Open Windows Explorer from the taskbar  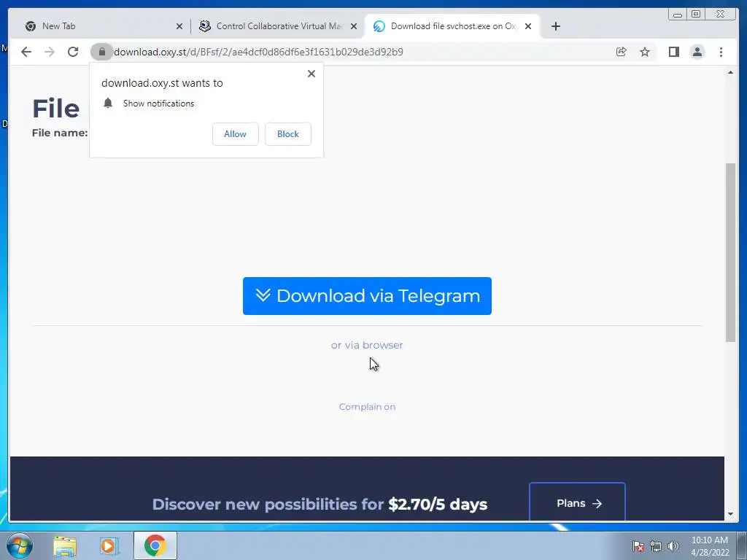pos(65,546)
